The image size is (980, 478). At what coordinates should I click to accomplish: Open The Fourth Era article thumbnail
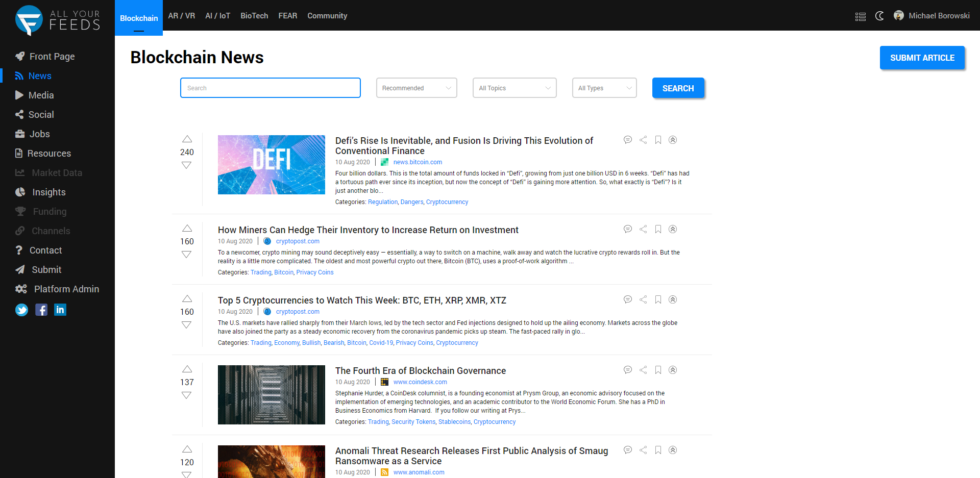pyautogui.click(x=272, y=395)
